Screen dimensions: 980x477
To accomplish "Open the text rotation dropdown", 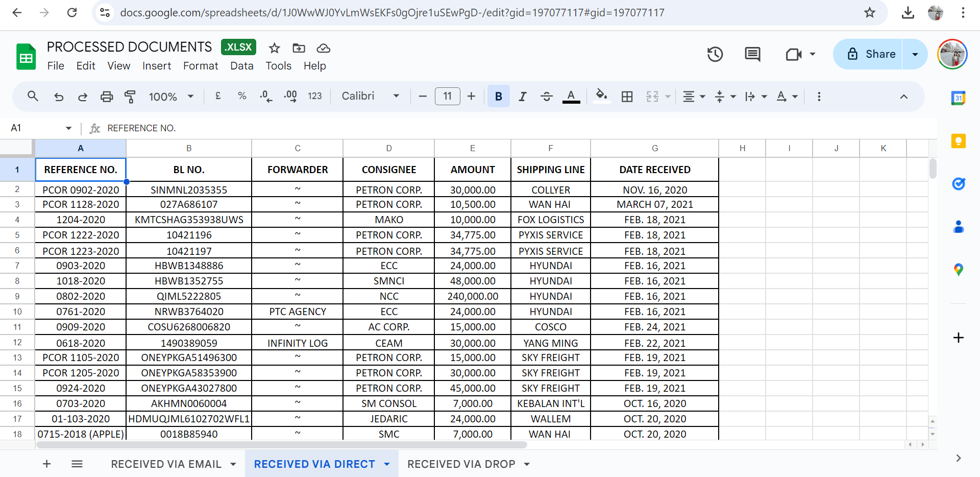I will click(787, 97).
